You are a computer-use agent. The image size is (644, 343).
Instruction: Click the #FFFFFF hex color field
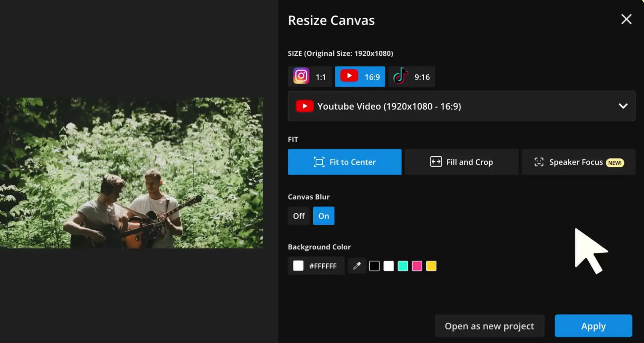click(322, 266)
